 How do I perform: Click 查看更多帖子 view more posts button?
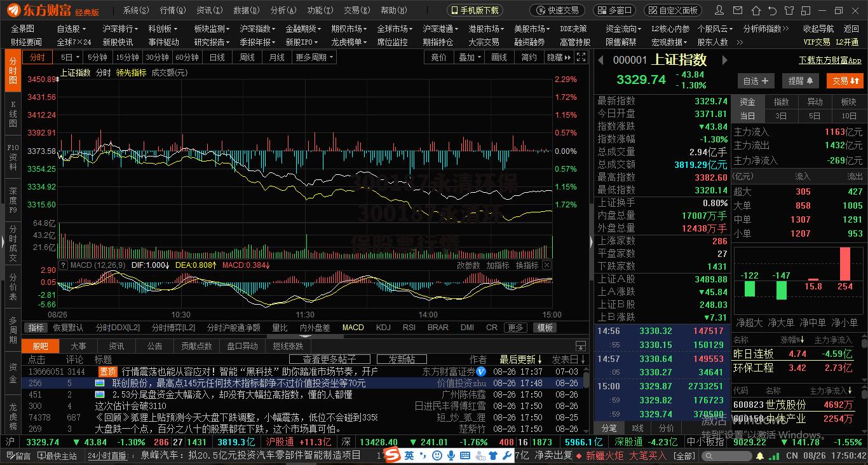pos(329,359)
